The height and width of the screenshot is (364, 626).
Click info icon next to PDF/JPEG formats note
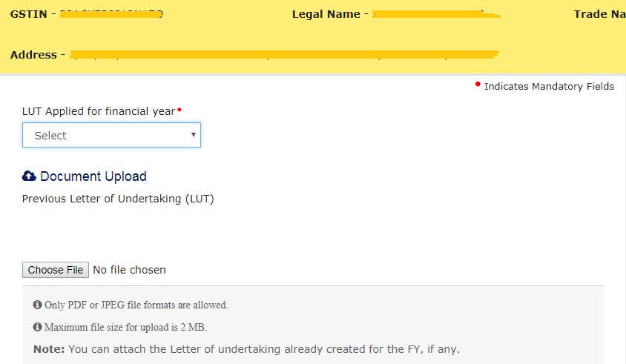tap(38, 305)
